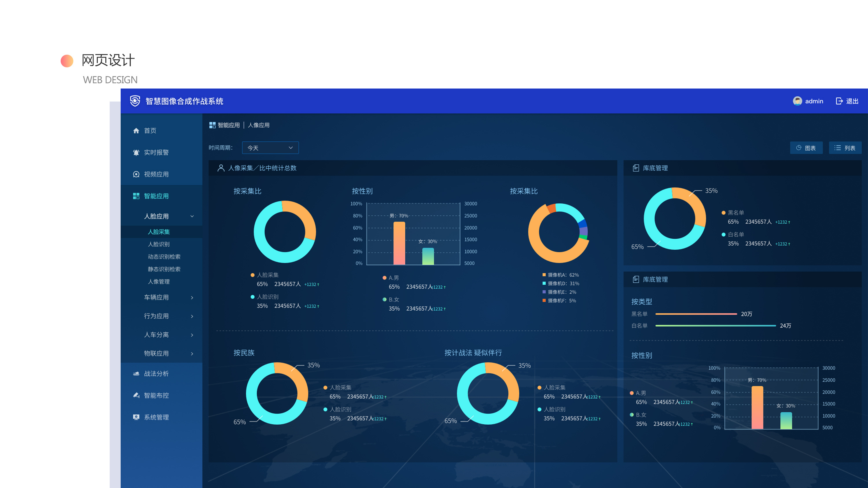This screenshot has height=488, width=868.
Task: Open the 动态识别检索 menu item
Action: (164, 257)
